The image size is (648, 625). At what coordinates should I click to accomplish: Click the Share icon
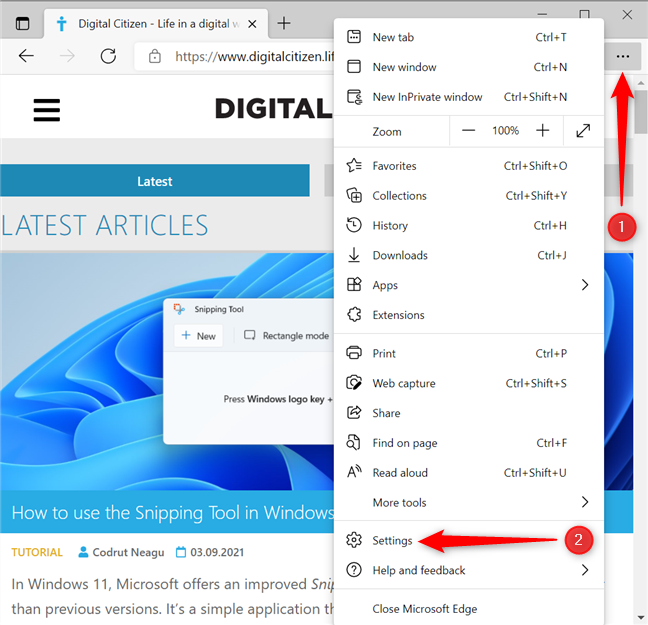tap(354, 413)
